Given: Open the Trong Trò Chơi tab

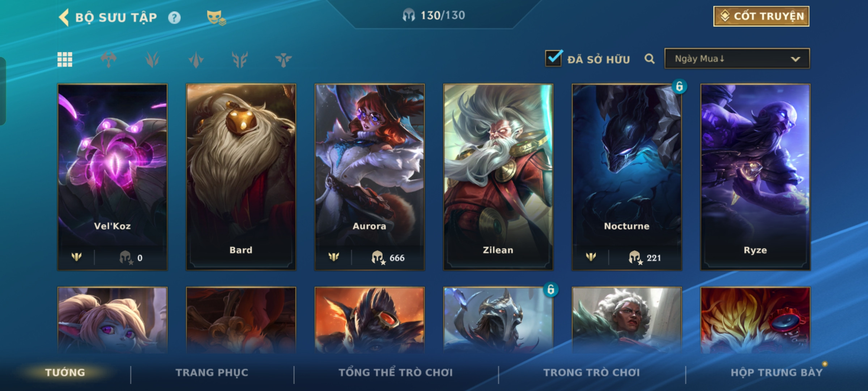Looking at the screenshot, I should coord(591,373).
